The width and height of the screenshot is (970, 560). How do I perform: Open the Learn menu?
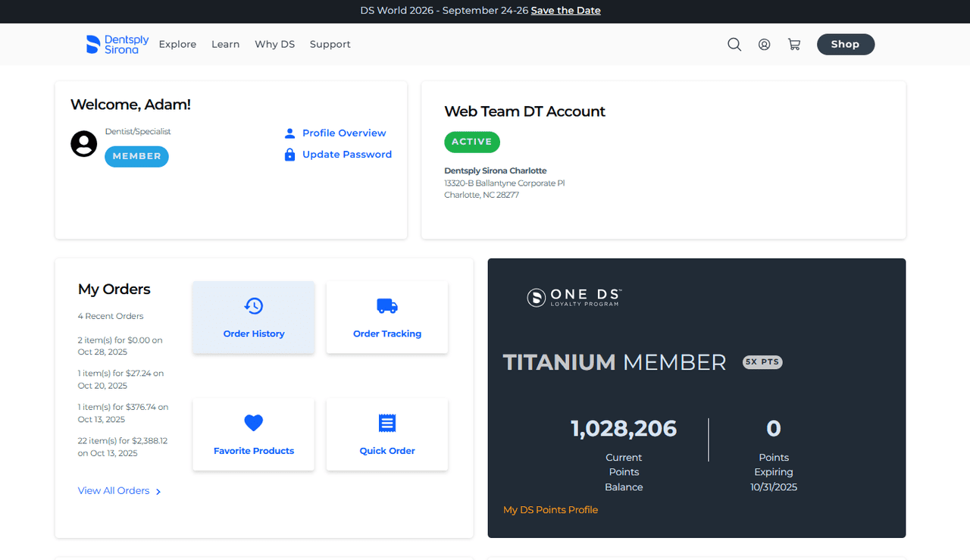coord(225,45)
